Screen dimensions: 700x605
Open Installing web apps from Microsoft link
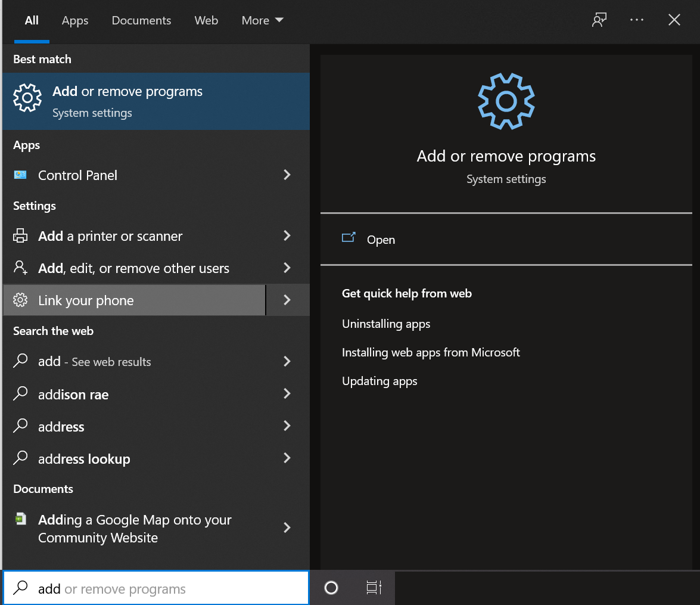point(431,352)
